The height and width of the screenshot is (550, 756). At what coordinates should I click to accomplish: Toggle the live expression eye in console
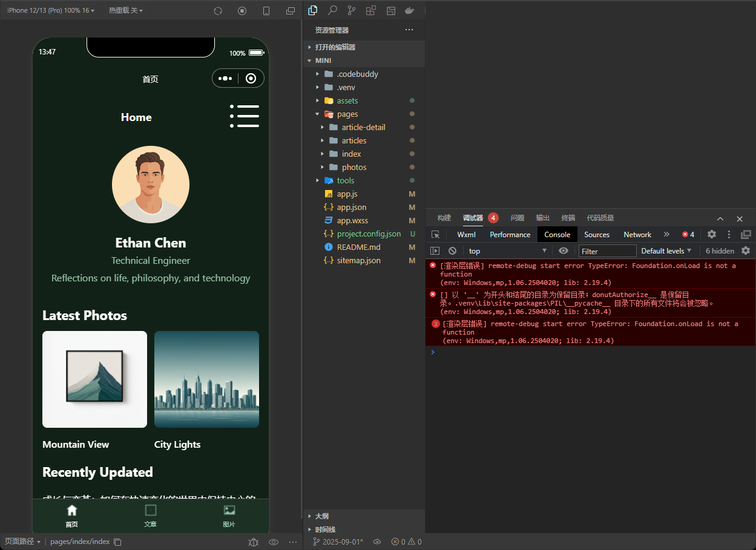pos(564,250)
